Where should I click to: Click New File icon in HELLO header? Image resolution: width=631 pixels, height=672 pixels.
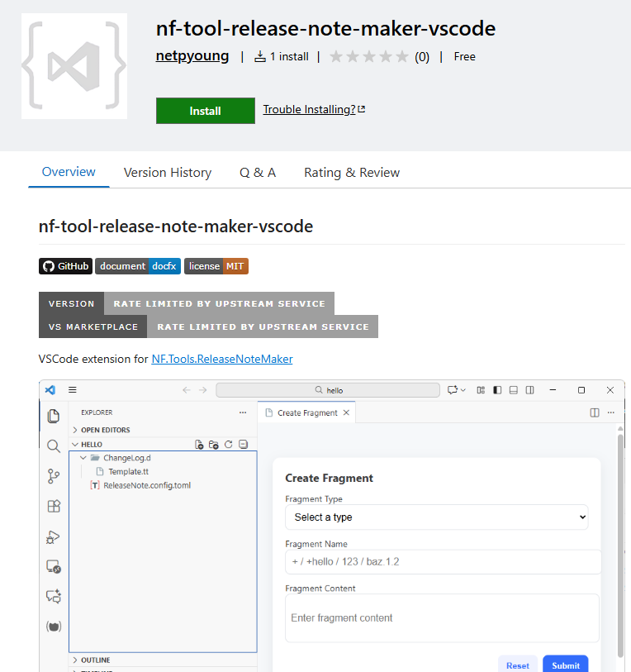pos(199,445)
